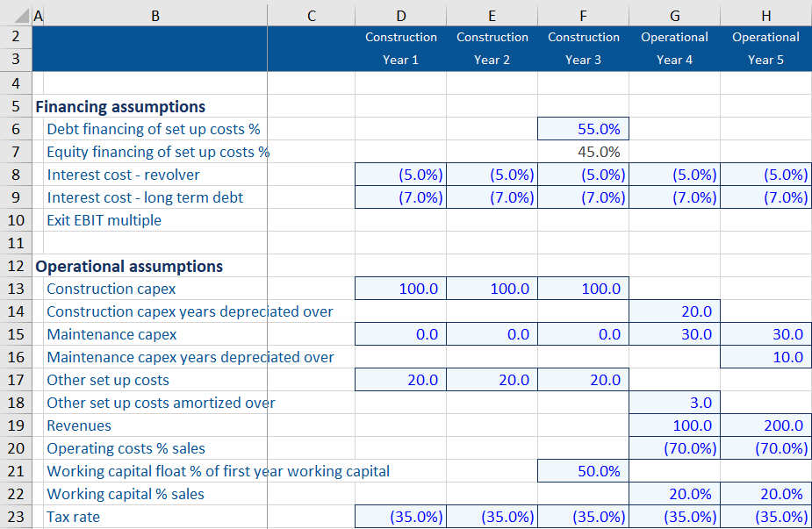
Task: Click the 'Operational assumptions' heading cell
Action: pos(128,266)
